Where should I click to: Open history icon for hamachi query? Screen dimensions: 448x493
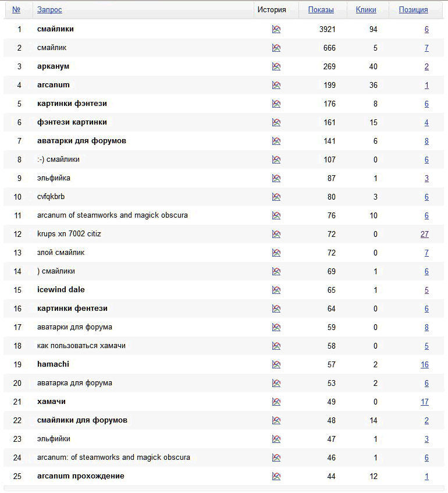[276, 364]
